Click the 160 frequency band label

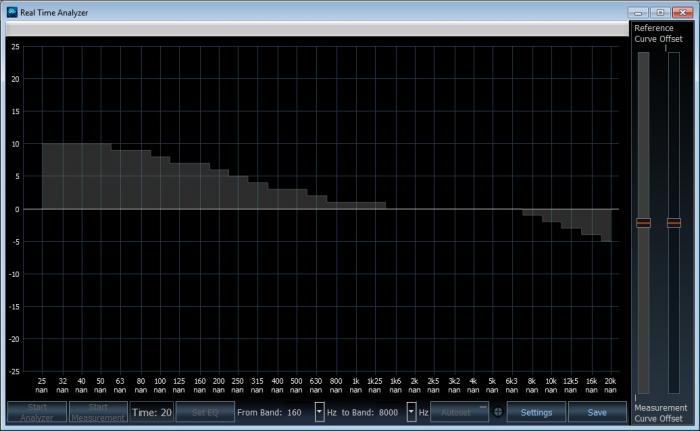point(200,381)
